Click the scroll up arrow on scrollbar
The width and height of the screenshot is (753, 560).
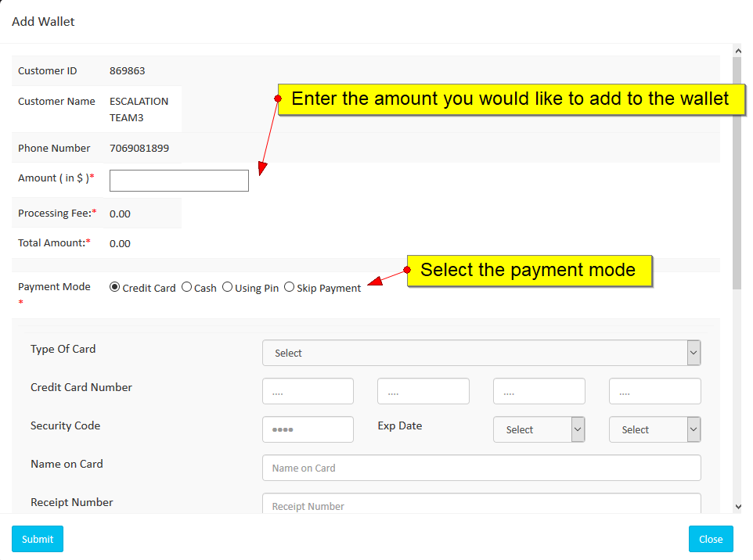737,50
